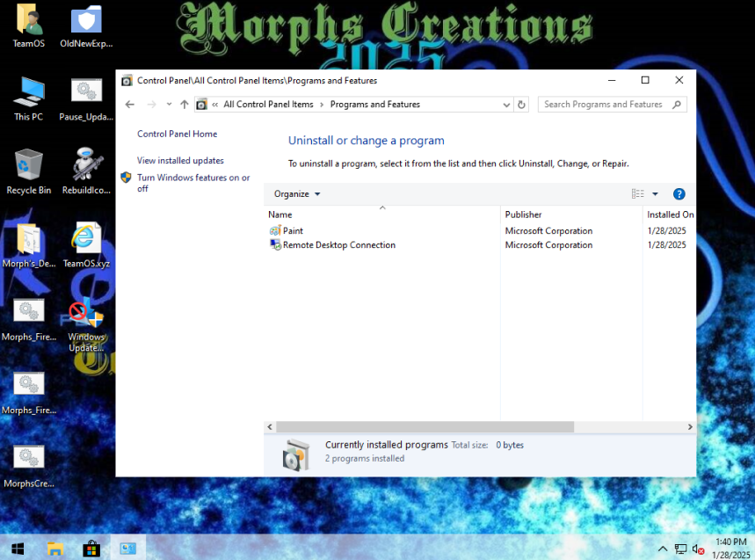Screen dimensions: 755x560
Task: Sort list by Installed On column
Action: pyautogui.click(x=670, y=215)
